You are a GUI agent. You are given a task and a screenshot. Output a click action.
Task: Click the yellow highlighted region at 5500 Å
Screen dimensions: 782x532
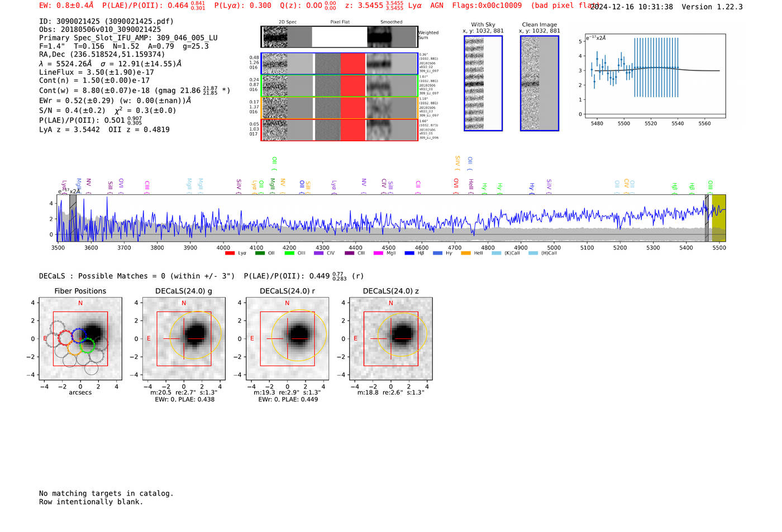click(719, 218)
